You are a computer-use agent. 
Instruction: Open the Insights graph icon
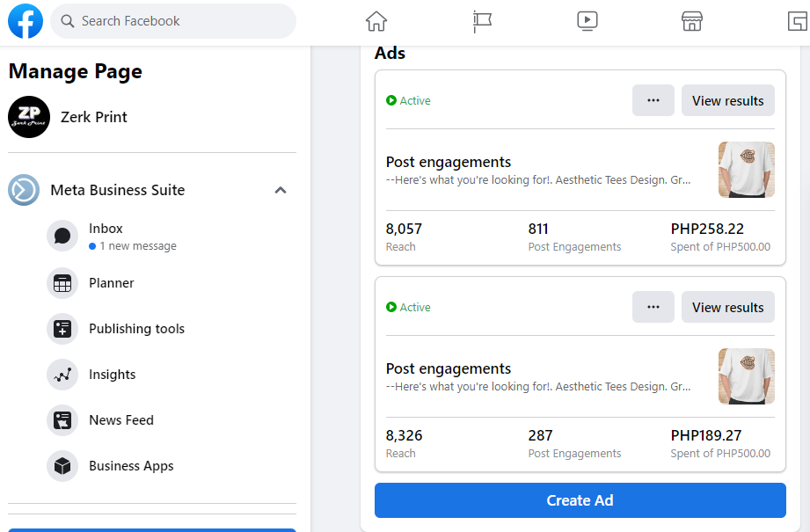[x=62, y=375]
